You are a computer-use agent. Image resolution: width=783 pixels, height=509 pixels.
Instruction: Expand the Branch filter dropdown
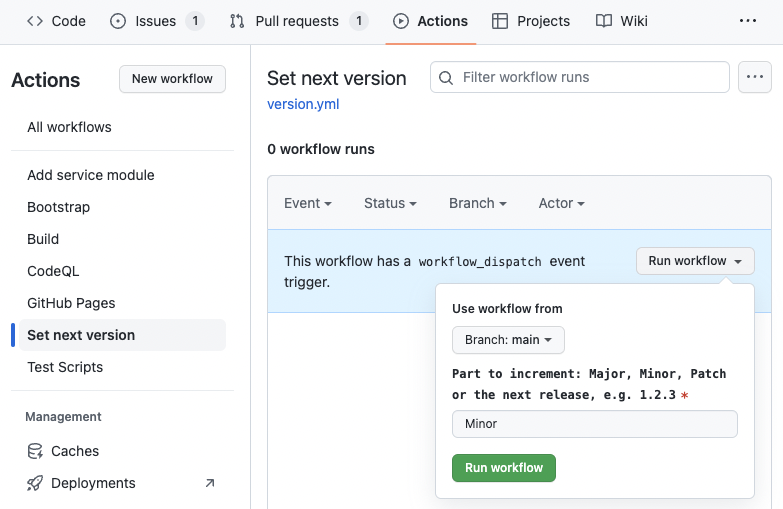[477, 203]
